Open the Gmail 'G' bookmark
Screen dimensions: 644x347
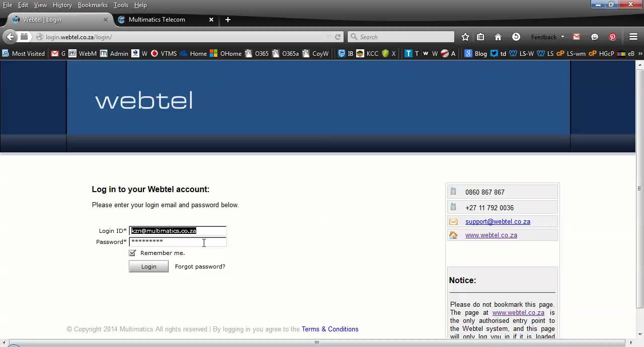tap(58, 53)
